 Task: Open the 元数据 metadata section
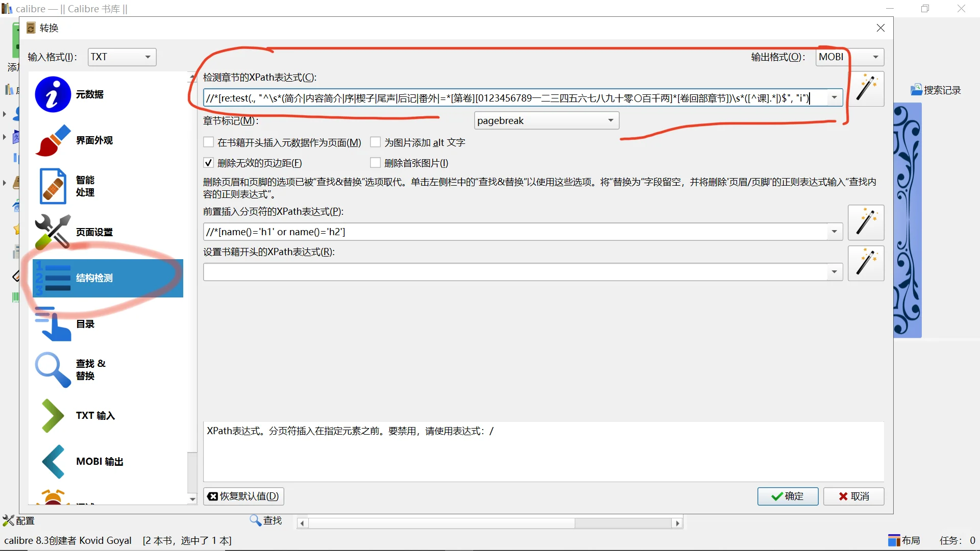pos(108,94)
